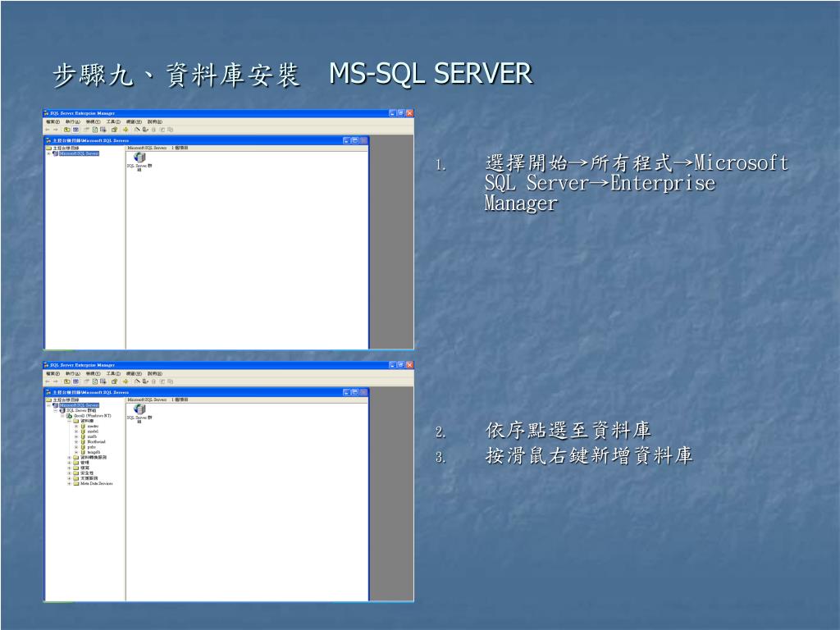Close lower SQL Server Enterprise Manager window
Image resolution: width=840 pixels, height=630 pixels.
[x=410, y=365]
